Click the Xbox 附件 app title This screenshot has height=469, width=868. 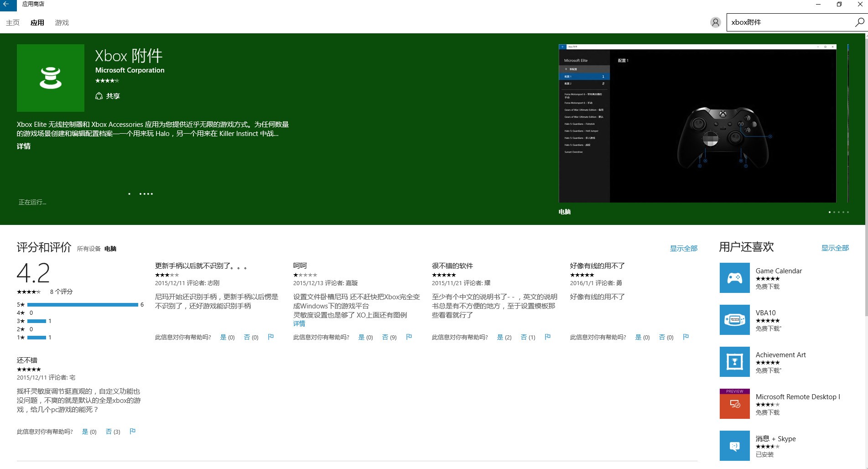(129, 56)
